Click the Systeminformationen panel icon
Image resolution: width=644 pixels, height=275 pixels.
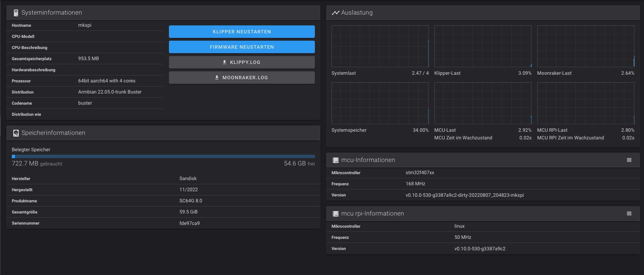click(16, 13)
